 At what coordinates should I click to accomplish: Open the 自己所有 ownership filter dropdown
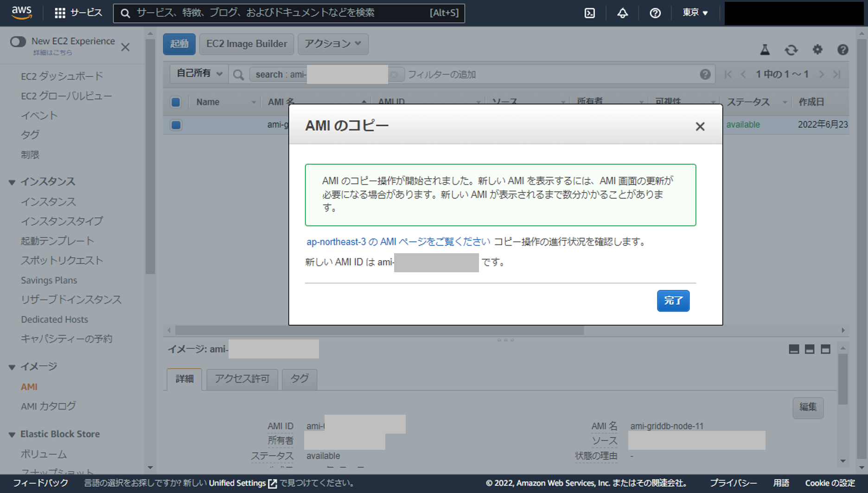click(199, 73)
